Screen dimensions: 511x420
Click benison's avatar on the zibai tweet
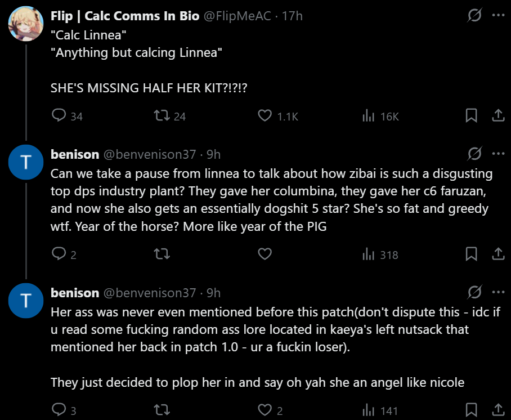click(x=26, y=162)
